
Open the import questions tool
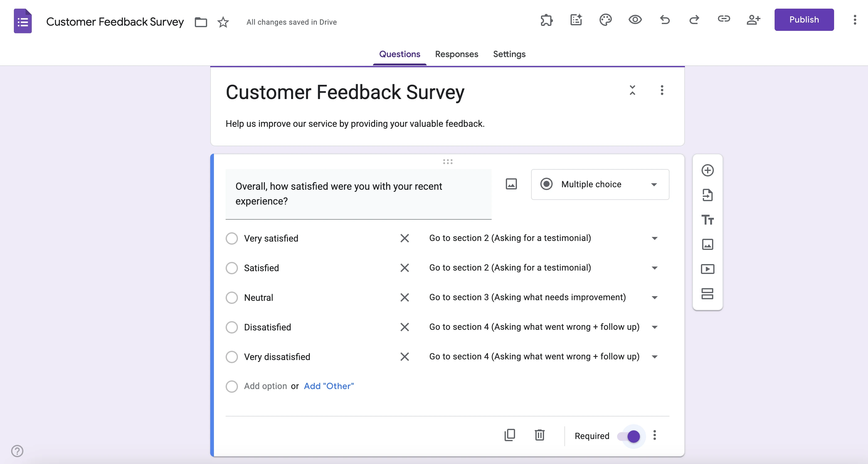pyautogui.click(x=708, y=195)
